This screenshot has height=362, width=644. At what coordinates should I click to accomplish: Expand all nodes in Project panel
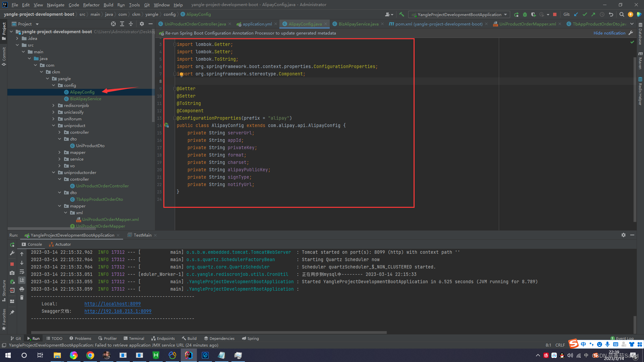point(122,24)
